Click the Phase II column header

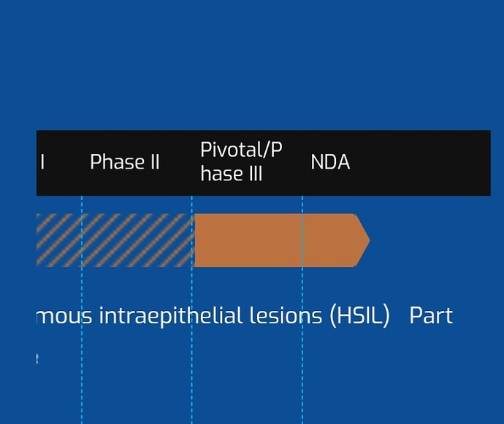125,161
